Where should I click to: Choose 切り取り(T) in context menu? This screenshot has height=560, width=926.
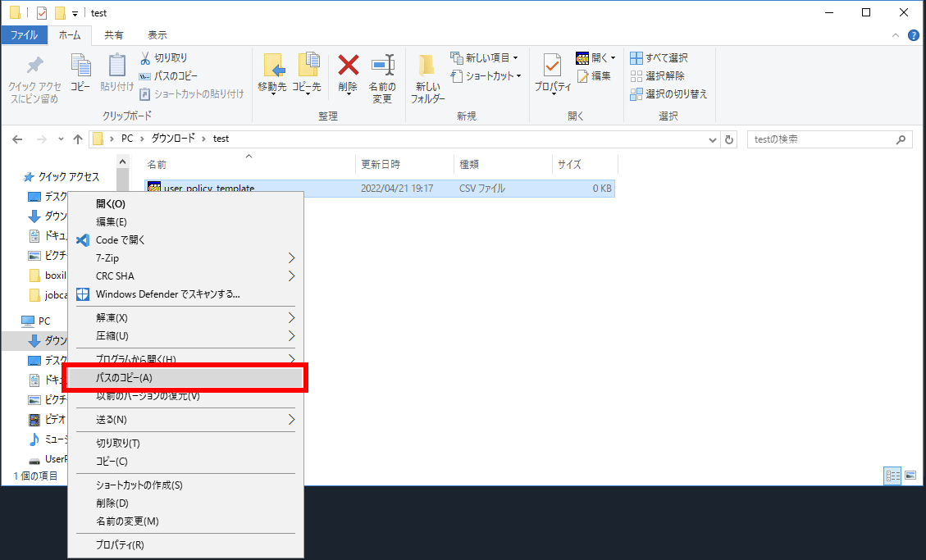pyautogui.click(x=186, y=443)
